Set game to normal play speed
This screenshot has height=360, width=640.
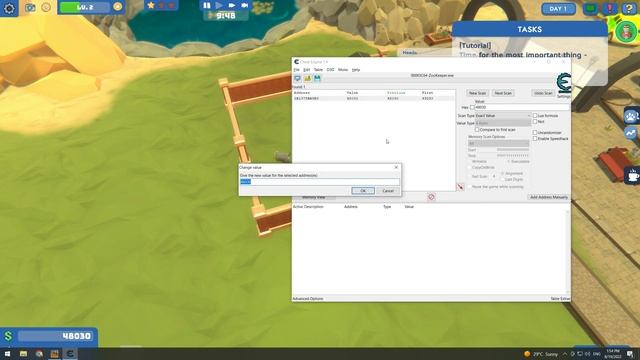click(x=219, y=5)
